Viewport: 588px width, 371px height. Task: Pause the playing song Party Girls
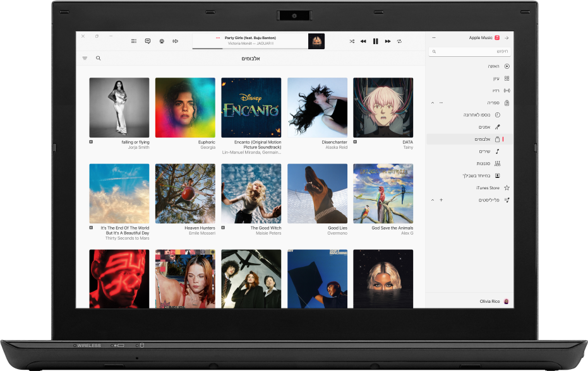375,41
